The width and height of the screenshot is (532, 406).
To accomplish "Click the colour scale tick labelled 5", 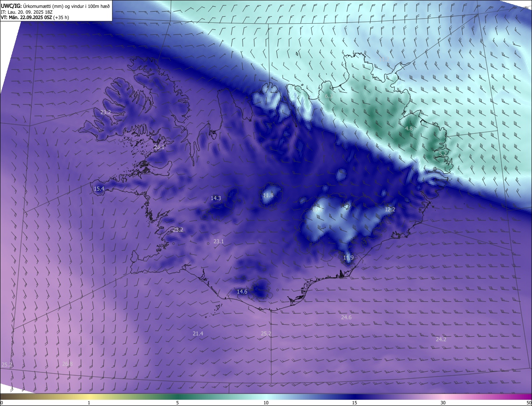I will click(x=177, y=403).
